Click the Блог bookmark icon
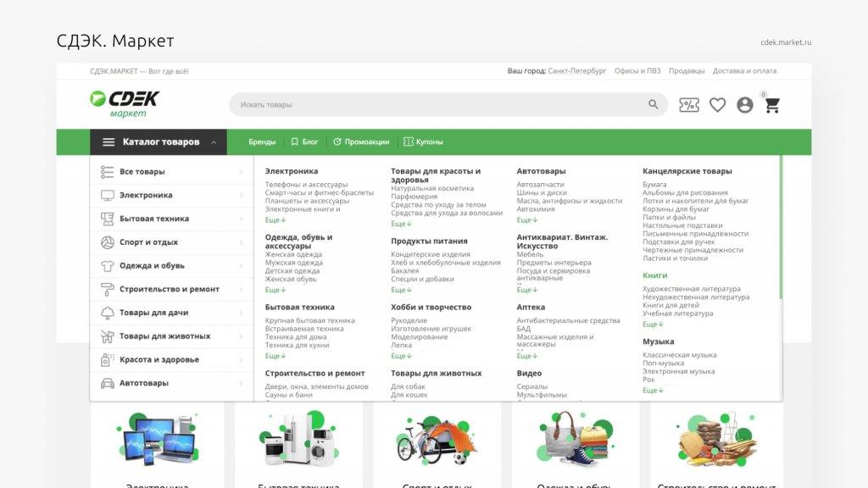This screenshot has width=868, height=488. coord(294,142)
